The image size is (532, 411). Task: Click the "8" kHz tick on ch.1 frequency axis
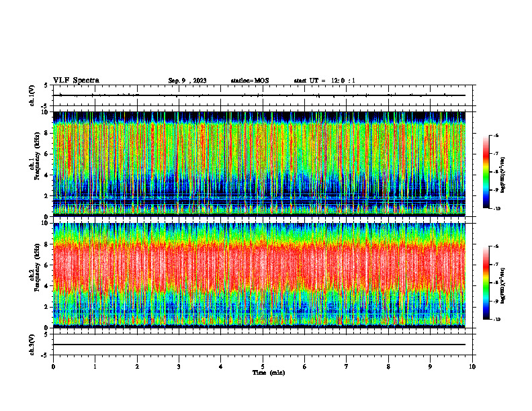(x=47, y=133)
